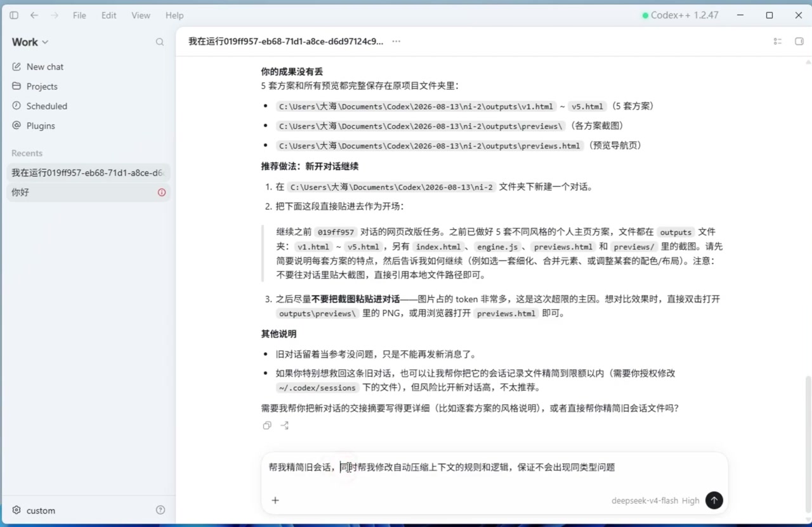
Task: Click the Recents section label
Action: [27, 153]
